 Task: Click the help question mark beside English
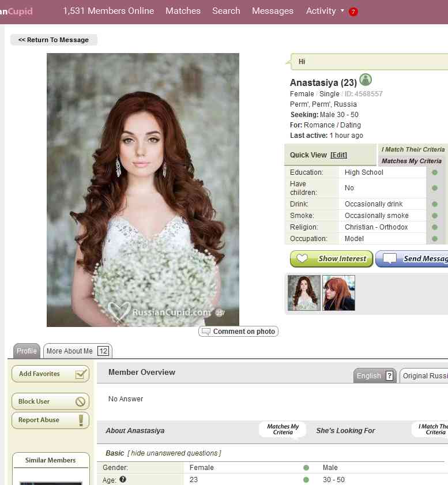[389, 376]
